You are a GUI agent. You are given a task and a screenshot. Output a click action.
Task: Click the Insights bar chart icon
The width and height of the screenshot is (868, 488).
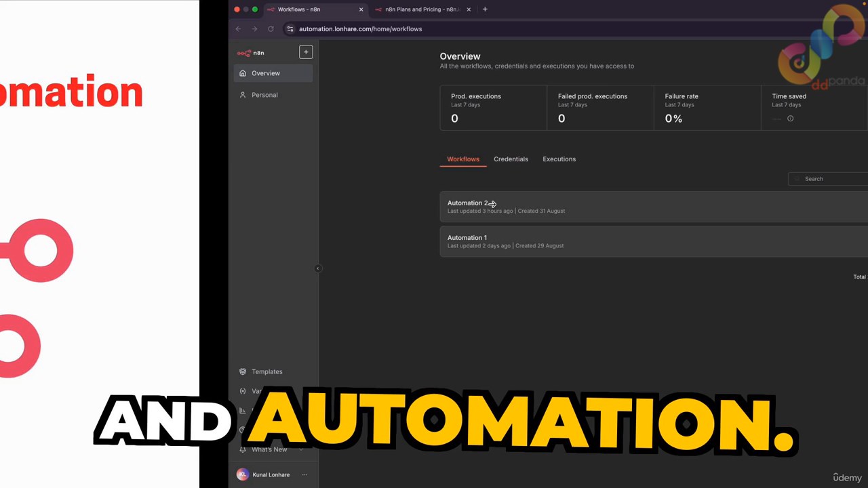pos(243,411)
